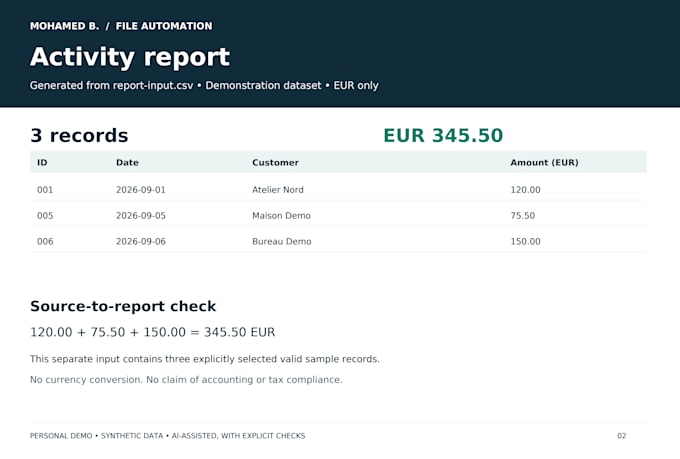Viewport: 680px width, 459px height.
Task: Select date cell '2026-09-05'
Action: pos(141,216)
